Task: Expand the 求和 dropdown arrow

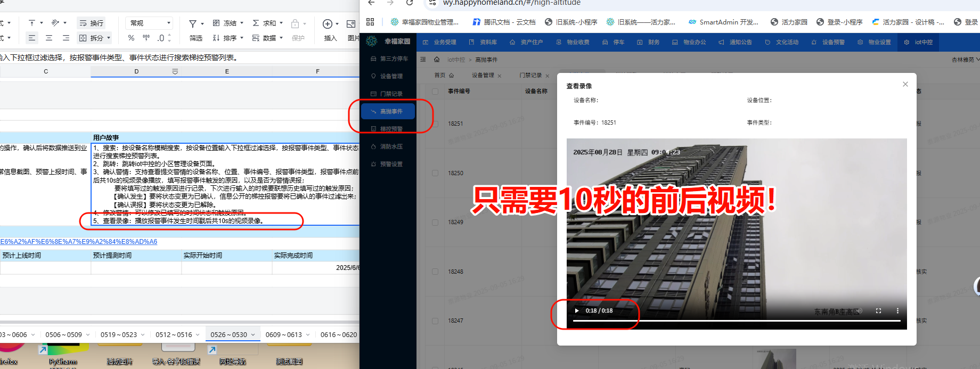Action: tap(281, 23)
